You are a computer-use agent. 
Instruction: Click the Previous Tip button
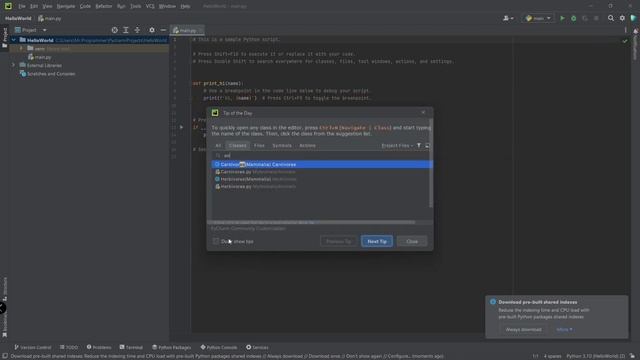click(x=338, y=241)
